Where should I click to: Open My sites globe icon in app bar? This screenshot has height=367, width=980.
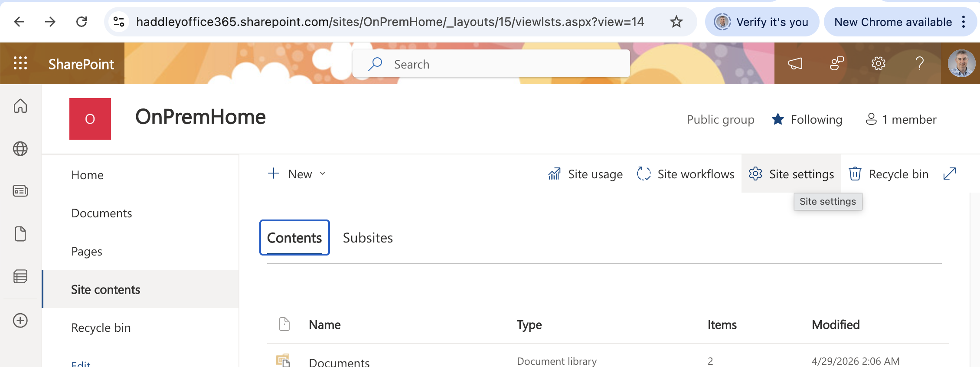tap(20, 148)
